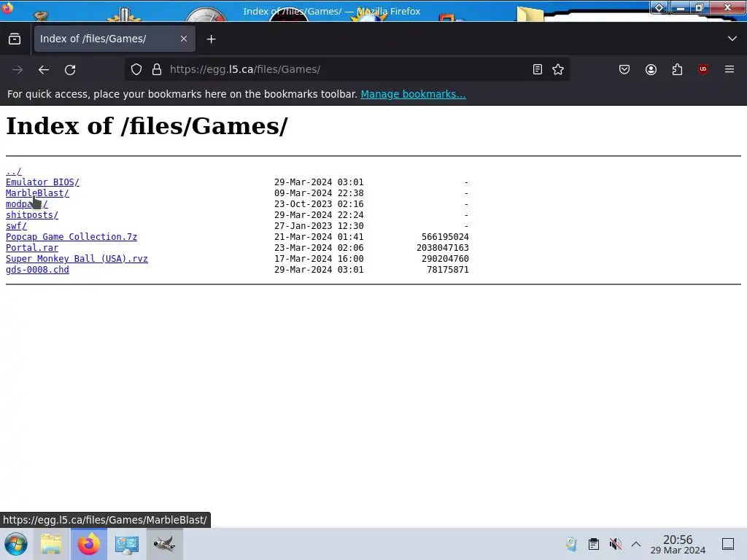The image size is (747, 560).
Task: Open system settings taskbar icon
Action: (x=127, y=544)
